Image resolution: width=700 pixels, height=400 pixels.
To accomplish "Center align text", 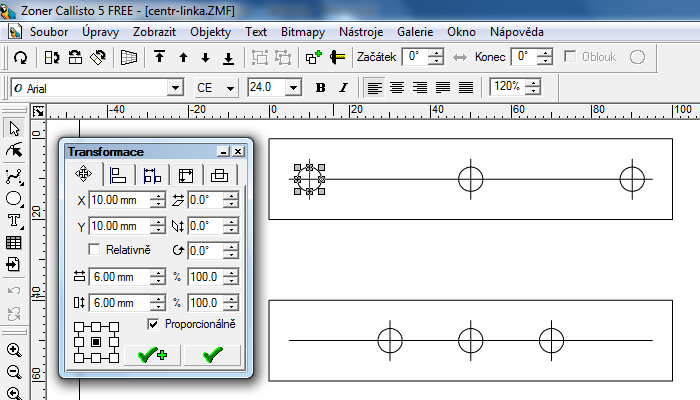I will (x=397, y=88).
